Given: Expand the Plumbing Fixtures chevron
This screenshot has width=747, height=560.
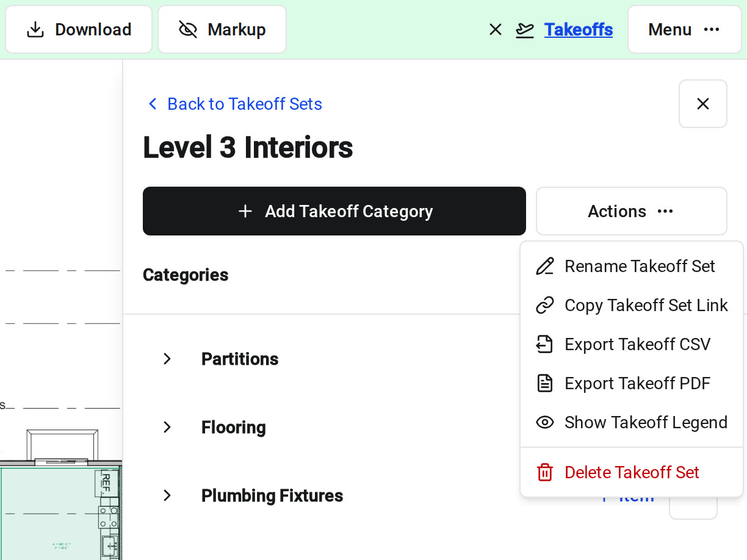Looking at the screenshot, I should (167, 495).
